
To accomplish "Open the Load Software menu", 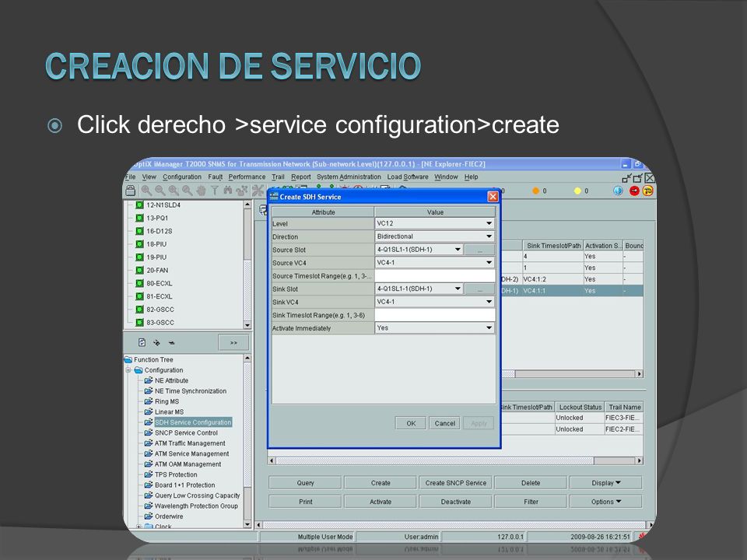I will [407, 177].
